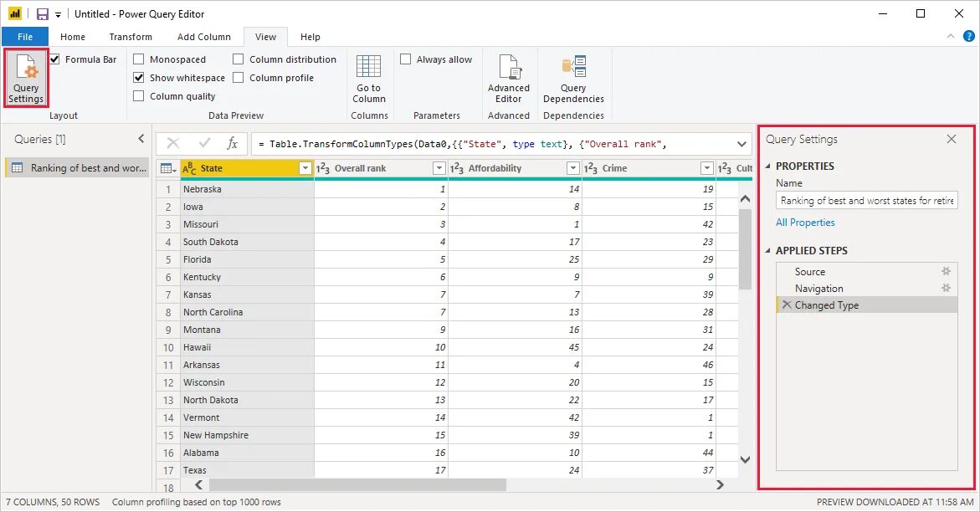Collapse the Queries pane
Viewport: 980px width, 512px height.
(x=141, y=139)
